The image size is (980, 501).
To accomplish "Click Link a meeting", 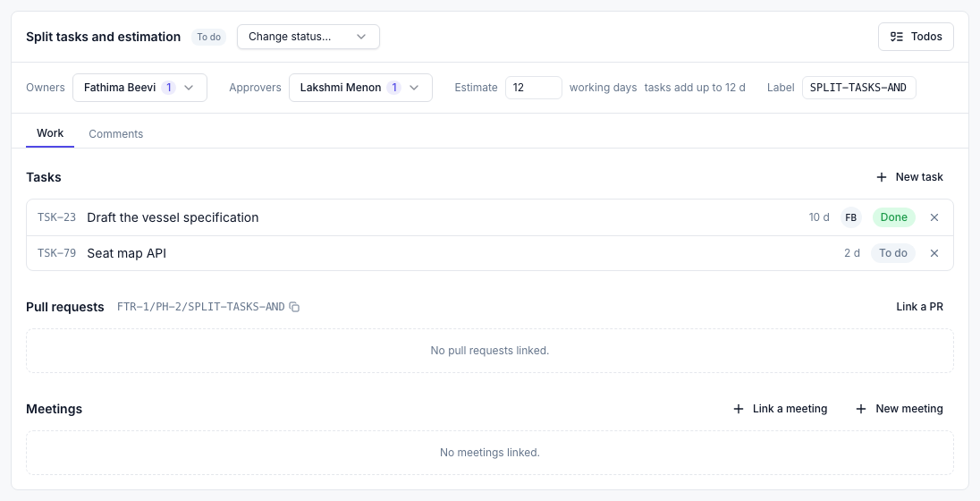I will tap(780, 409).
